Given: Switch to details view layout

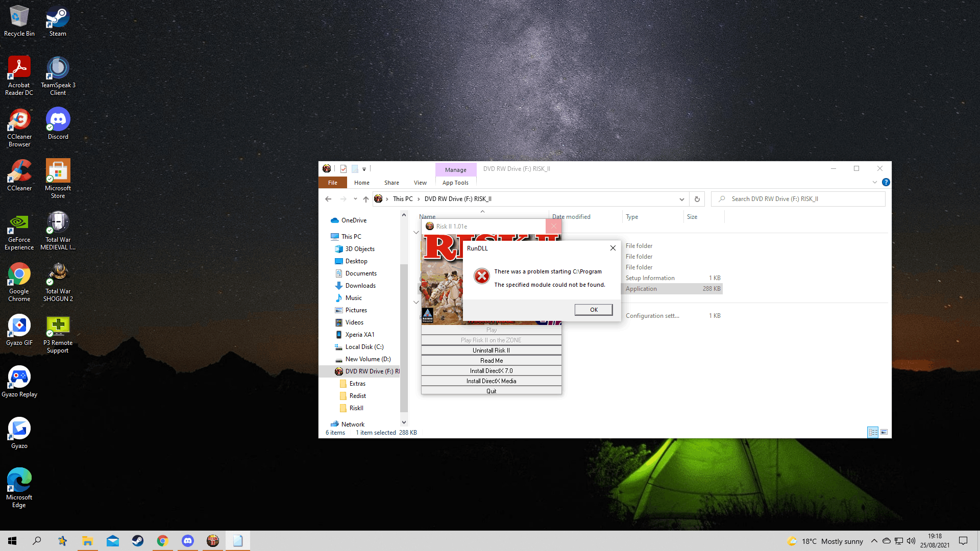Looking at the screenshot, I should point(873,432).
